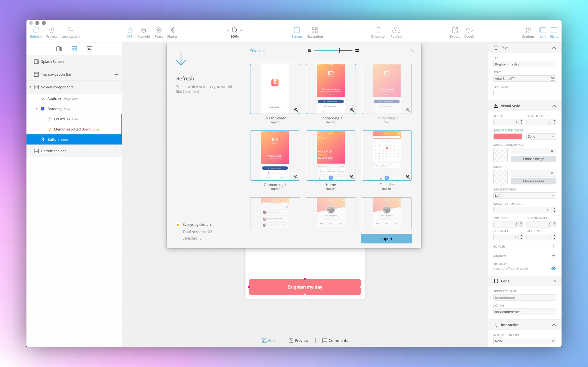Collapse the Screen components tree item
The width and height of the screenshot is (588, 367).
click(30, 87)
